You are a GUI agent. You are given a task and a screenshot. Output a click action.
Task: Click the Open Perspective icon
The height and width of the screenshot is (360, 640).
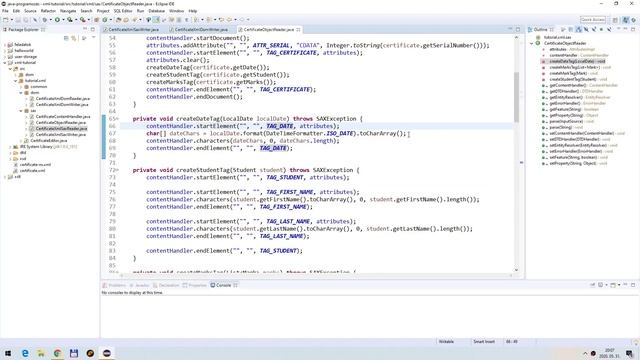click(615, 20)
